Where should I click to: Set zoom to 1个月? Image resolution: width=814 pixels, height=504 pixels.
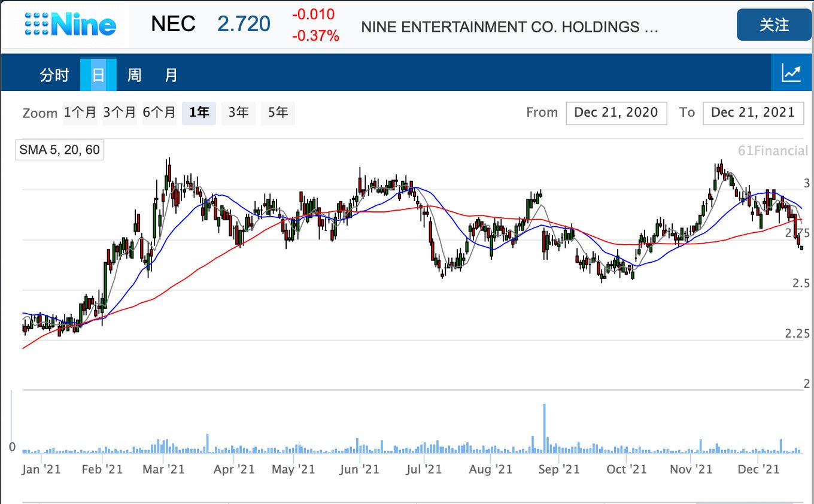[80, 113]
